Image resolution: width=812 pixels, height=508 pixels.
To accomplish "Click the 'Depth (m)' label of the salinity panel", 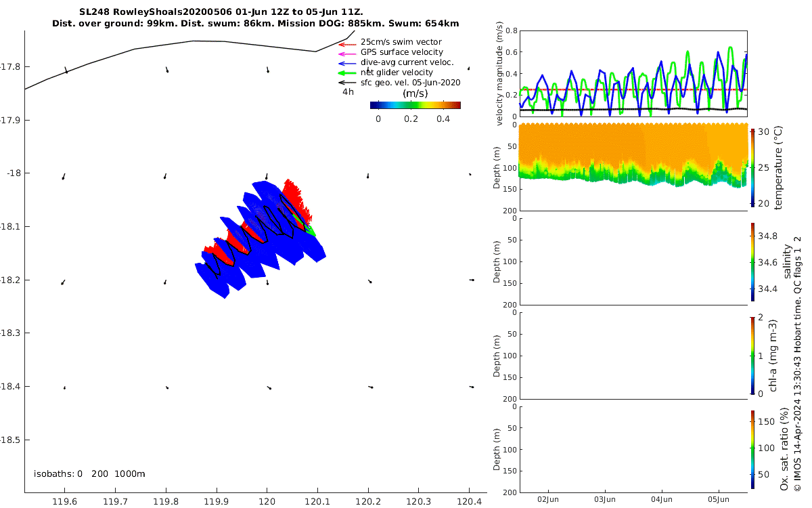I will click(x=497, y=261).
